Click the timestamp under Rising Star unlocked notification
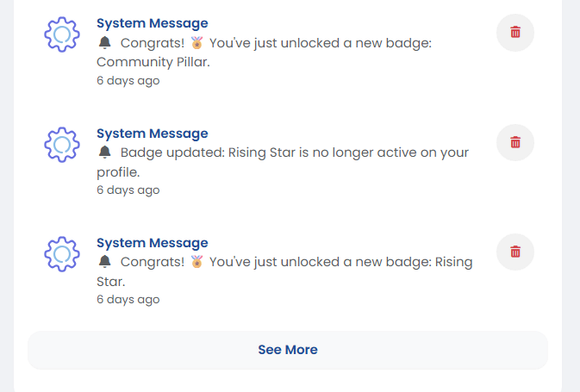 click(128, 299)
